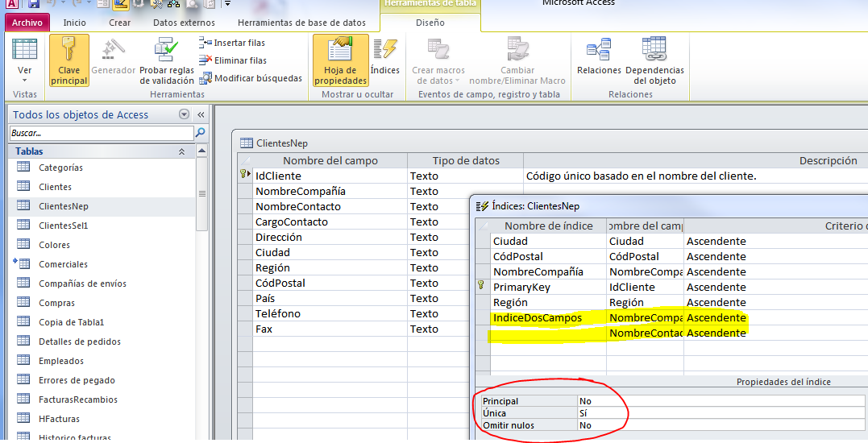Screen dimensions: 868x443
Task: Click the Probar reglas de validación icon
Action: tap(167, 49)
